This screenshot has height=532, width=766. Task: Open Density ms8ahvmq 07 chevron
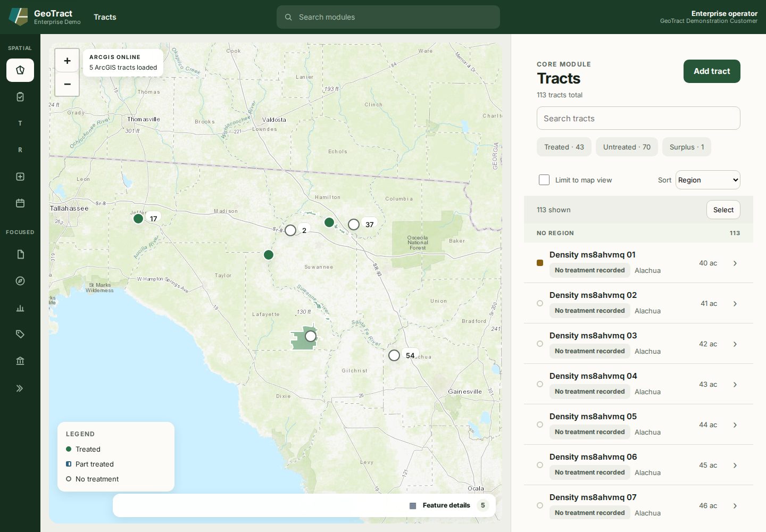tap(735, 506)
